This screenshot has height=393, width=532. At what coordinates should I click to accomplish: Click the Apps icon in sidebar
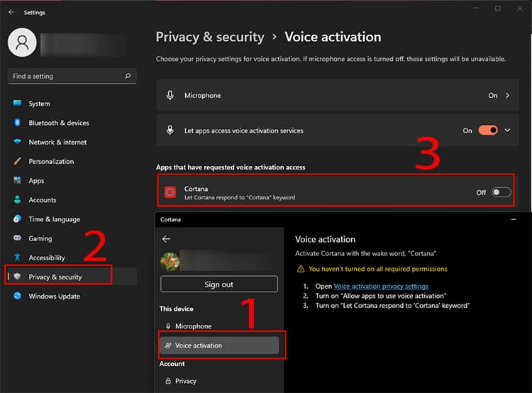pyautogui.click(x=17, y=180)
